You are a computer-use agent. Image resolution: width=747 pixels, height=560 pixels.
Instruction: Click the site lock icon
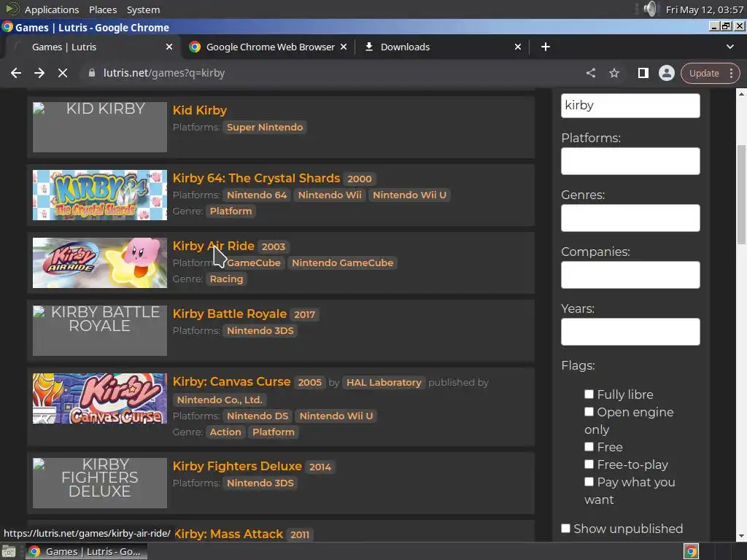coord(92,73)
